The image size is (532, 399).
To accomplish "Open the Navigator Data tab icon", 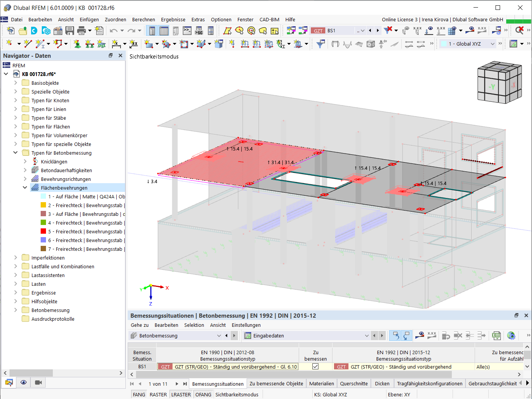I will tap(9, 382).
